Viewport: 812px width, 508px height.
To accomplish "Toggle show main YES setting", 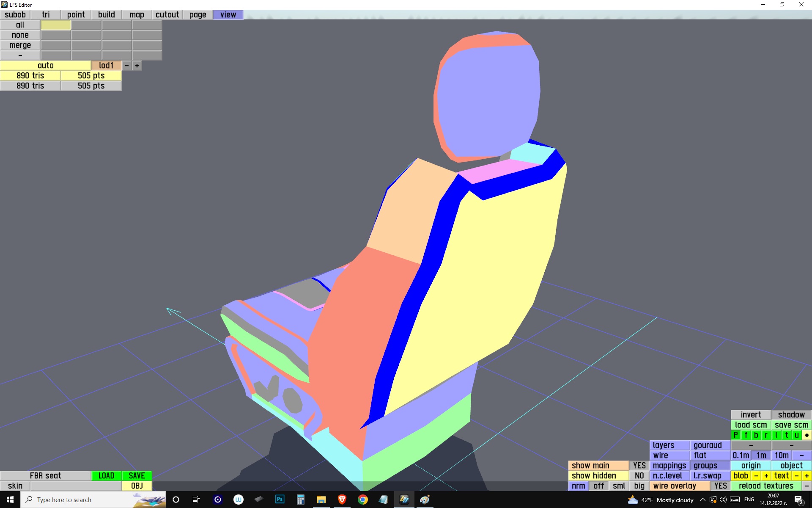I will 639,465.
